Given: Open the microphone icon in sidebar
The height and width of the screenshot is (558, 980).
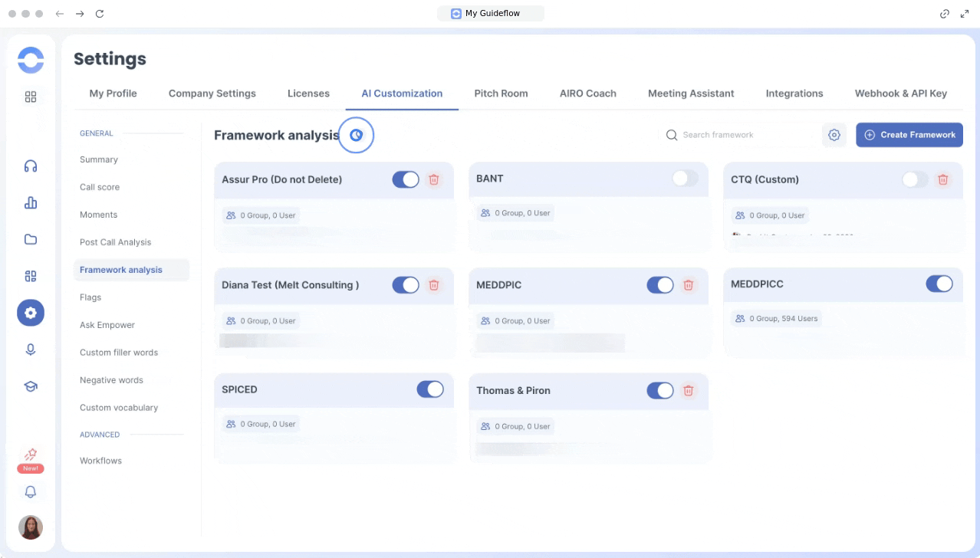Looking at the screenshot, I should coord(31,350).
